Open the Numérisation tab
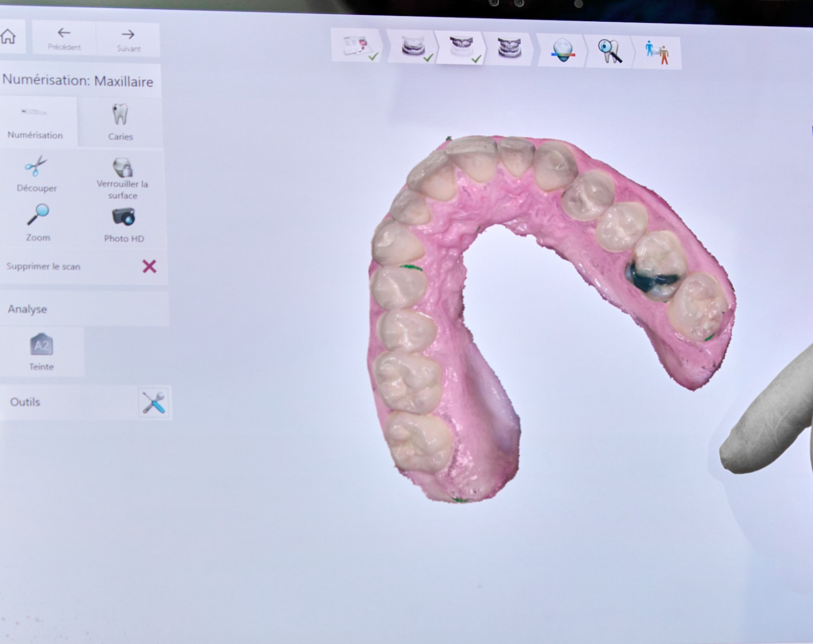Screen dimensions: 813x644 (35, 123)
